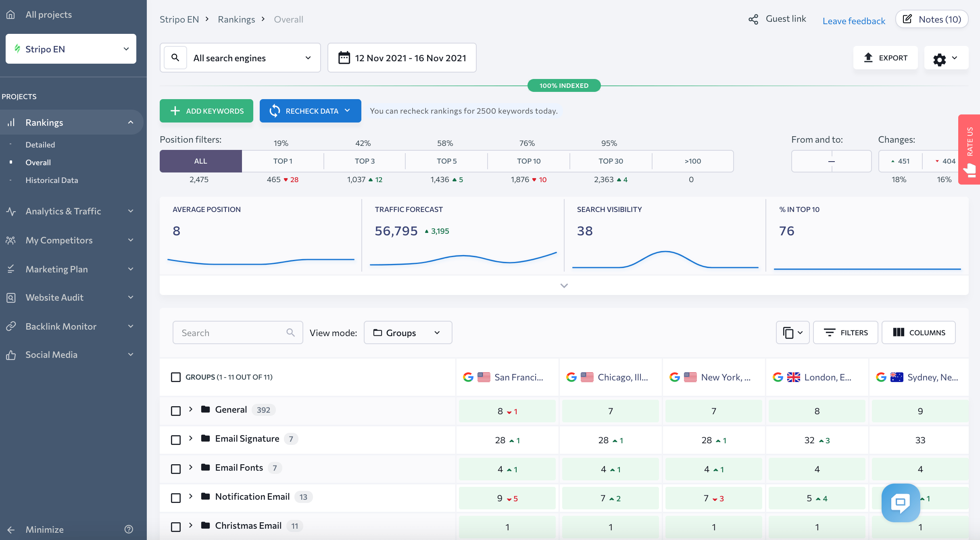This screenshot has width=980, height=540.
Task: Click the Export upload icon
Action: coord(867,58)
